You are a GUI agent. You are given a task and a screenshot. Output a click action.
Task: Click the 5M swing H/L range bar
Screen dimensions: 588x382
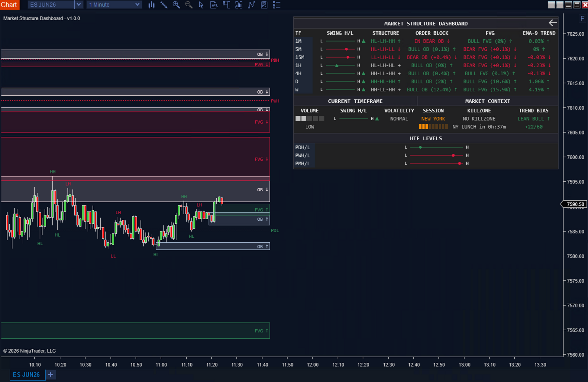pyautogui.click(x=340, y=49)
